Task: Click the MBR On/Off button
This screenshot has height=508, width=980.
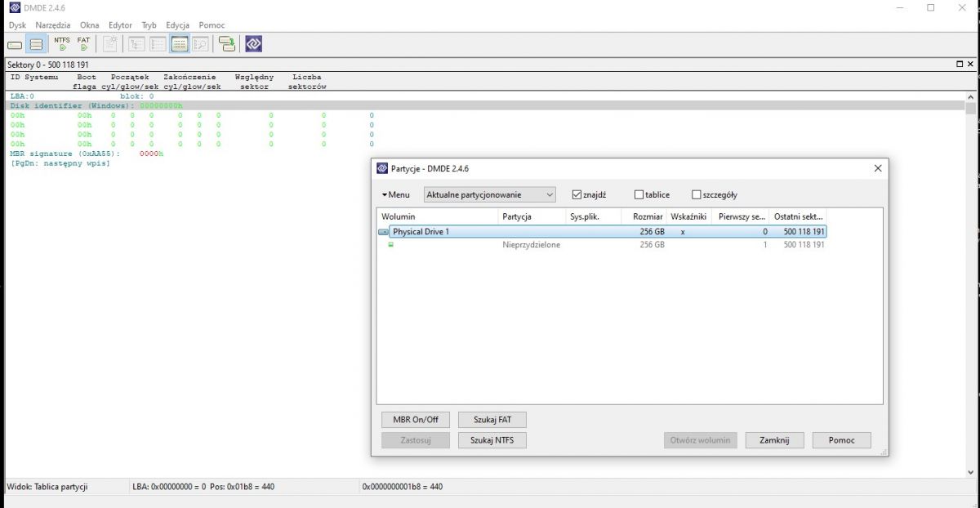Action: [x=416, y=420]
